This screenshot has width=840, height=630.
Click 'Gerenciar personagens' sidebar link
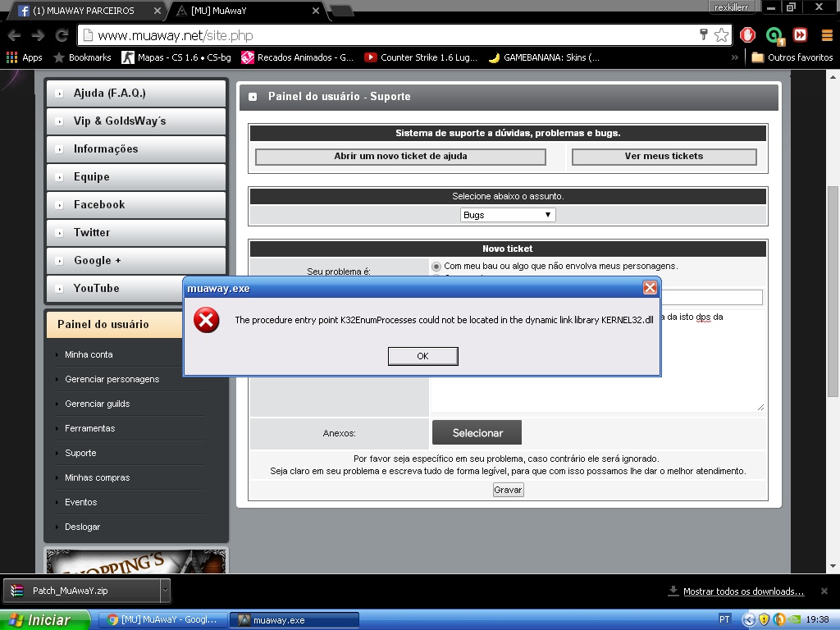(112, 379)
